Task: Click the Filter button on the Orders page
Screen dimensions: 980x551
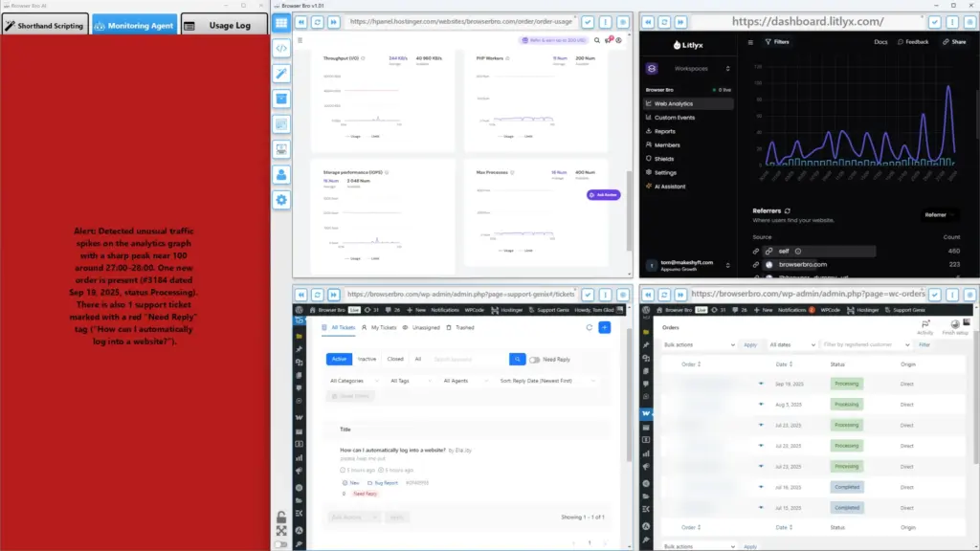Action: click(924, 344)
